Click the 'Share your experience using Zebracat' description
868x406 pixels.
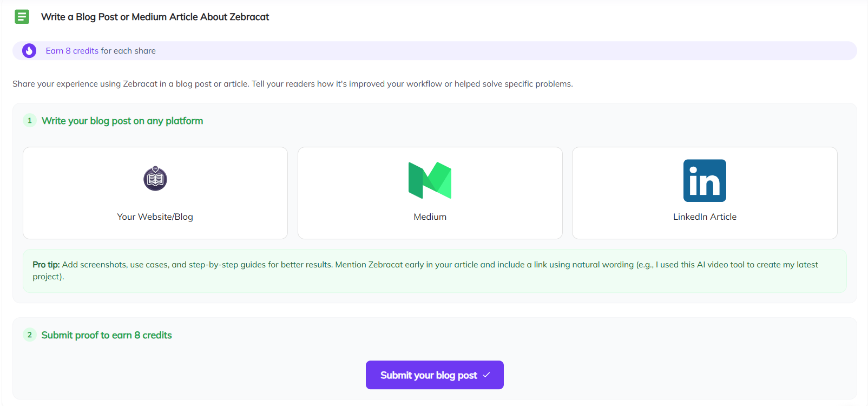point(293,84)
